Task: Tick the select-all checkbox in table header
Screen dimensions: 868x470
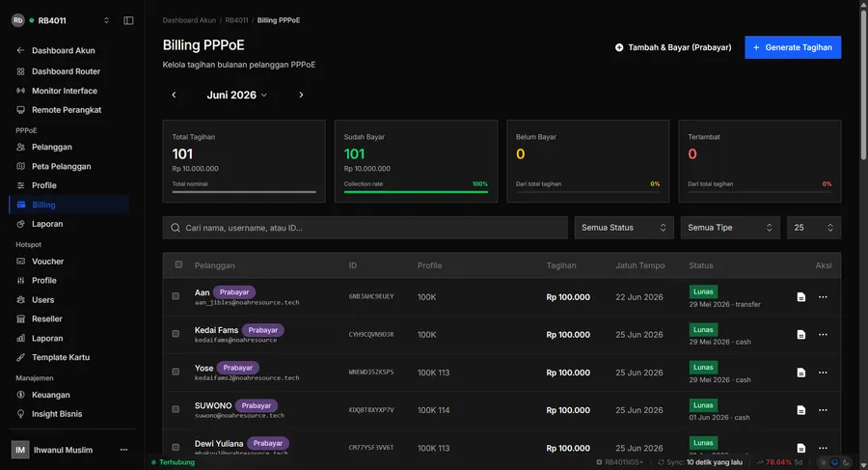Action: pyautogui.click(x=178, y=265)
